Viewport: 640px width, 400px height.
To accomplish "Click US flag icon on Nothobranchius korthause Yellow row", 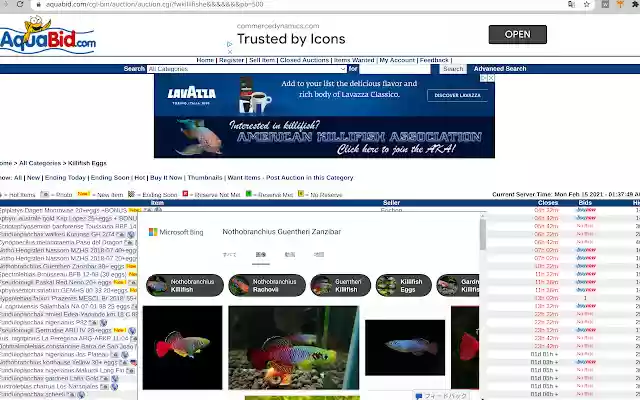I will [x=133, y=362].
